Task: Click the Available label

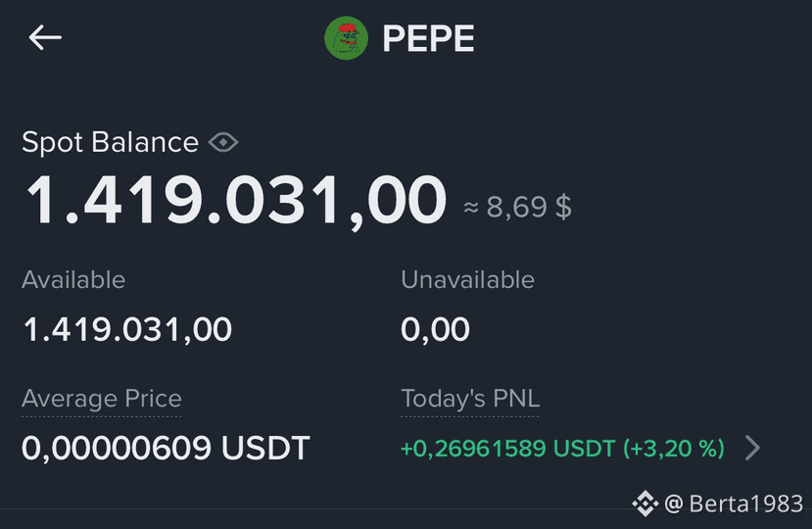Action: coord(73,280)
